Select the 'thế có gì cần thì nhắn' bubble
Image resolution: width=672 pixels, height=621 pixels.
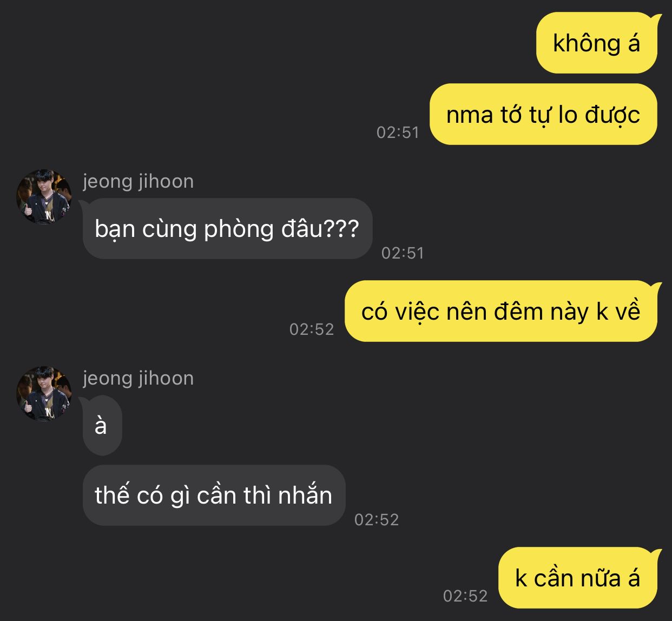(x=214, y=496)
